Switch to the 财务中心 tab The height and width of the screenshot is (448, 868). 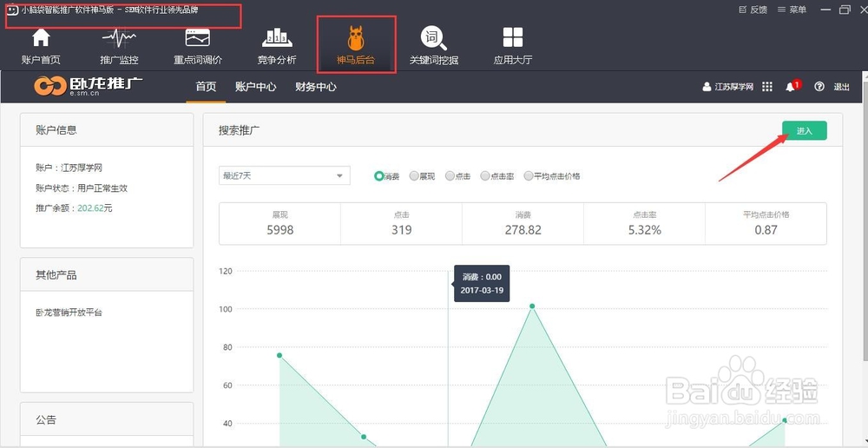click(316, 87)
